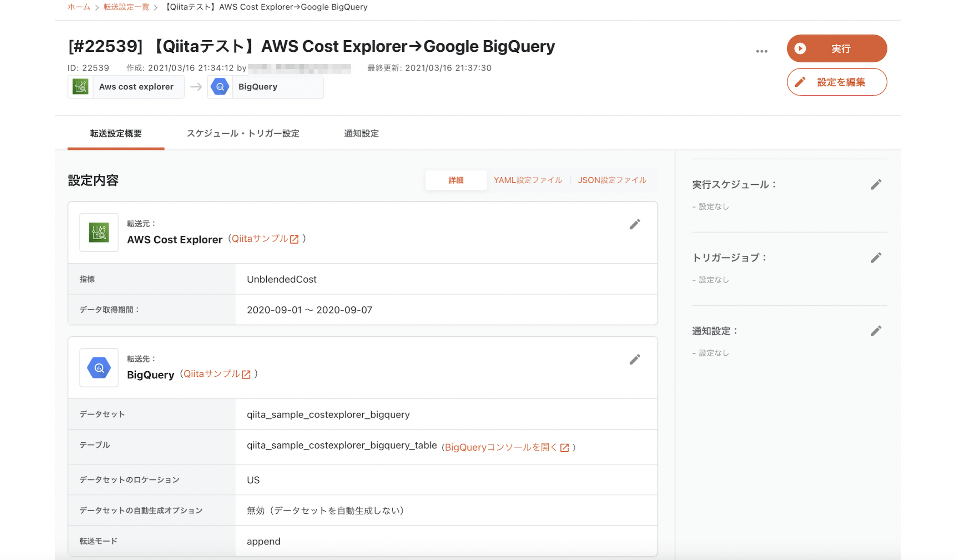This screenshot has width=956, height=560.
Task: Click external-link icon beside AWS Cost Explorer Qiitaサンプル
Action: coord(294,239)
